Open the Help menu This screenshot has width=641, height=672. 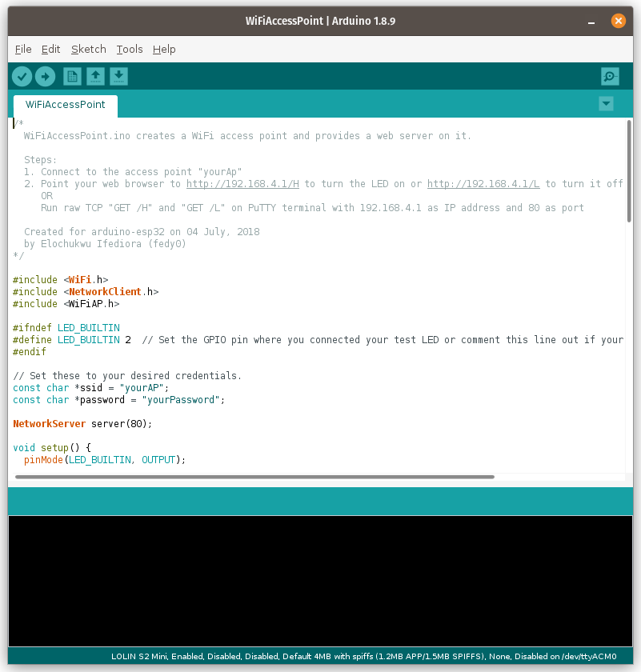[164, 50]
